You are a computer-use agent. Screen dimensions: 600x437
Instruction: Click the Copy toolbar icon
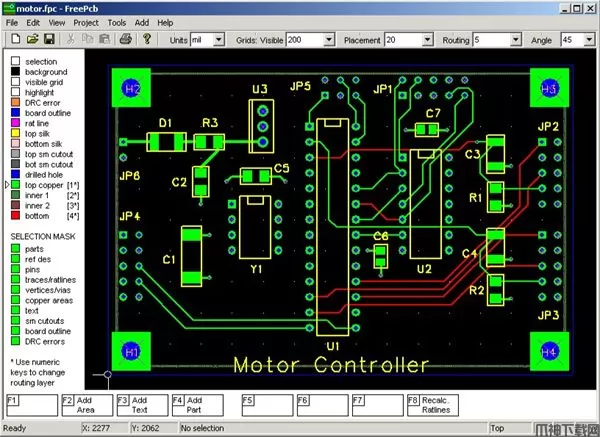[88, 39]
